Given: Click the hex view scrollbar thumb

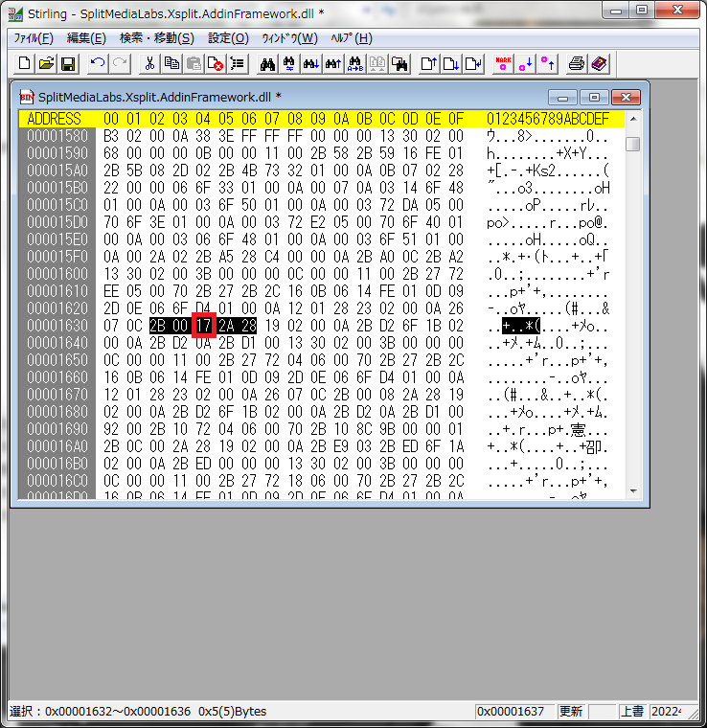Looking at the screenshot, I should [x=632, y=144].
